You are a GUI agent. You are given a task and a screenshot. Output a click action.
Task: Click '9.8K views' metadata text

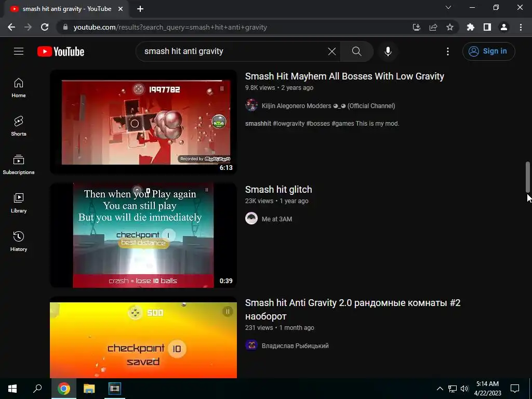(260, 87)
